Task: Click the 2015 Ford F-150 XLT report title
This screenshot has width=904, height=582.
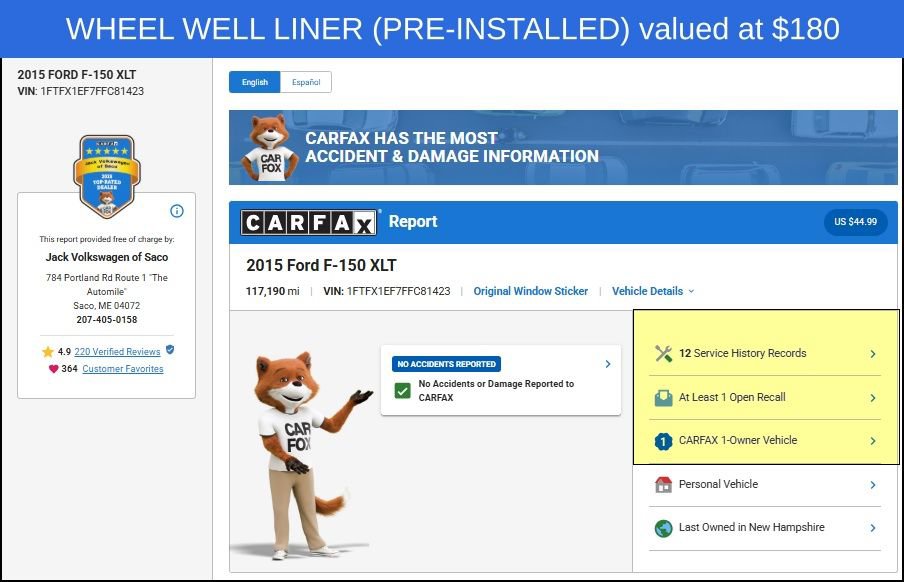Action: tap(321, 265)
